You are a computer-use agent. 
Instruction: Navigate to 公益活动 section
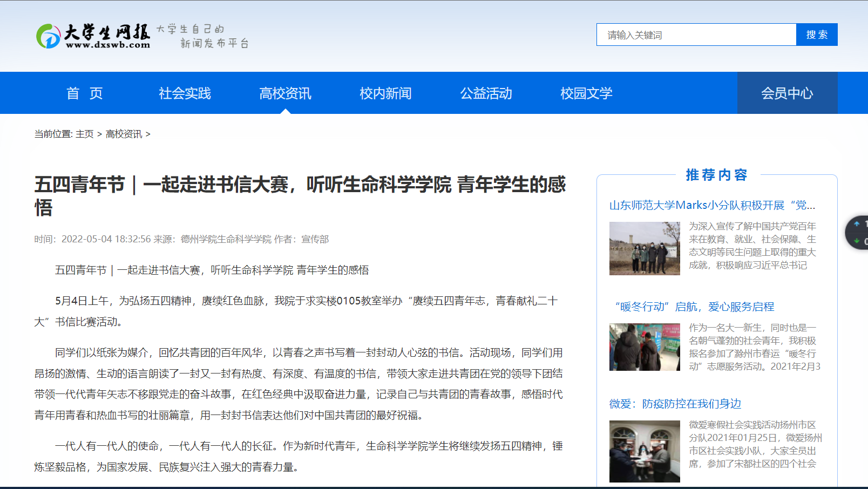coord(486,93)
